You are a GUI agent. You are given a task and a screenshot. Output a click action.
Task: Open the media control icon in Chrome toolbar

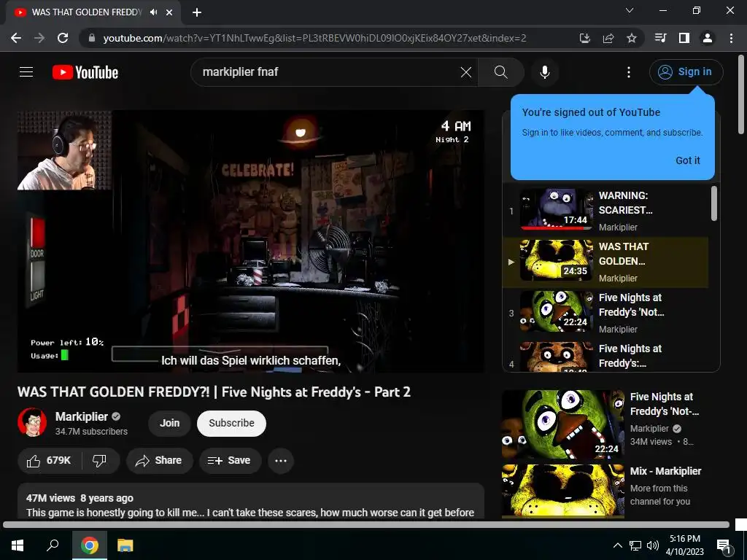[x=660, y=38]
